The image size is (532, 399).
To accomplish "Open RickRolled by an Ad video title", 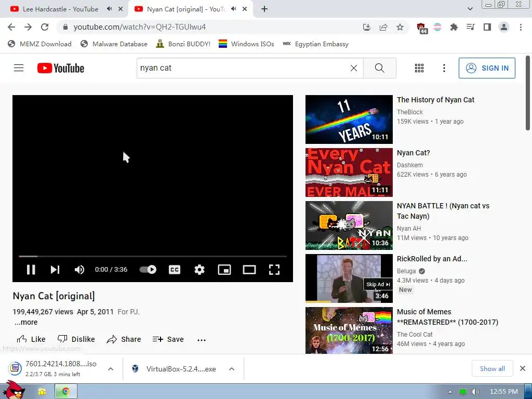I will (x=432, y=259).
